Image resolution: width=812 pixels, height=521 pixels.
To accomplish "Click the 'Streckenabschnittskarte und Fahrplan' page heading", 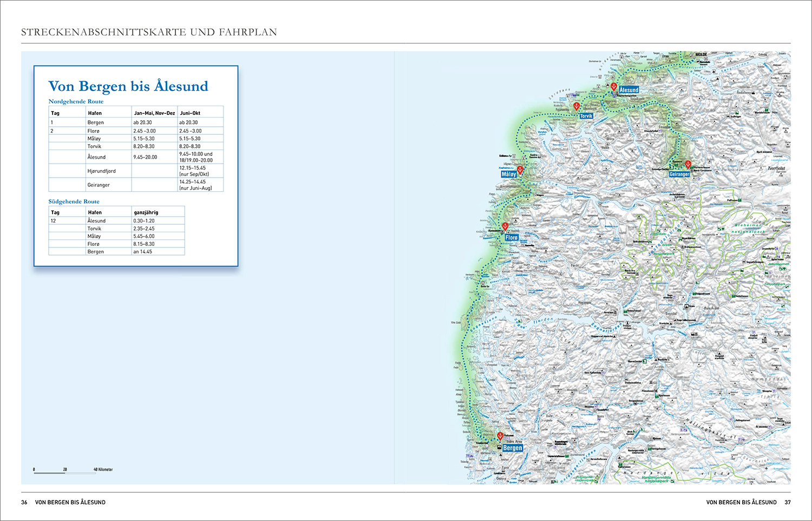I will (x=149, y=32).
